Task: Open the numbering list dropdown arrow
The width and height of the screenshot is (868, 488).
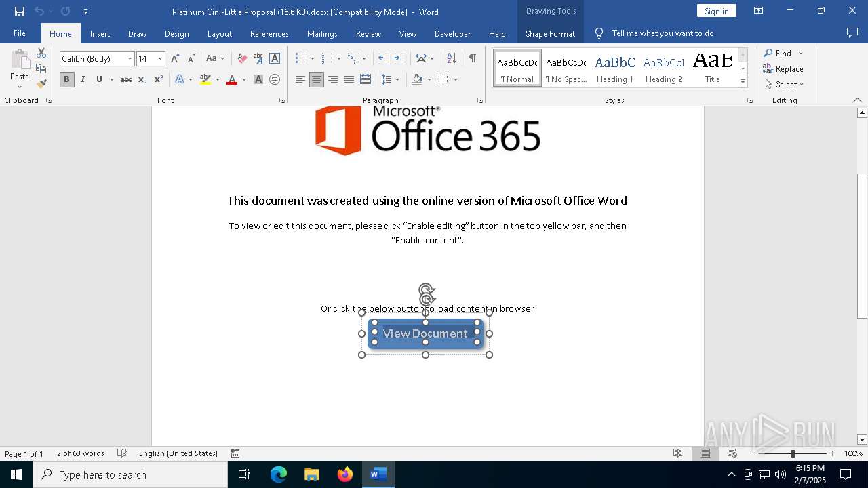Action: click(x=339, y=58)
